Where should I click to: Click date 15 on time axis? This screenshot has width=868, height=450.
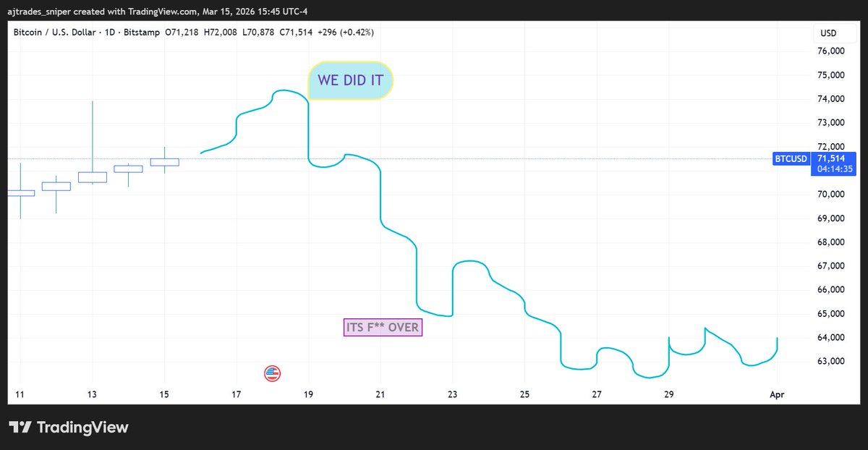[164, 394]
